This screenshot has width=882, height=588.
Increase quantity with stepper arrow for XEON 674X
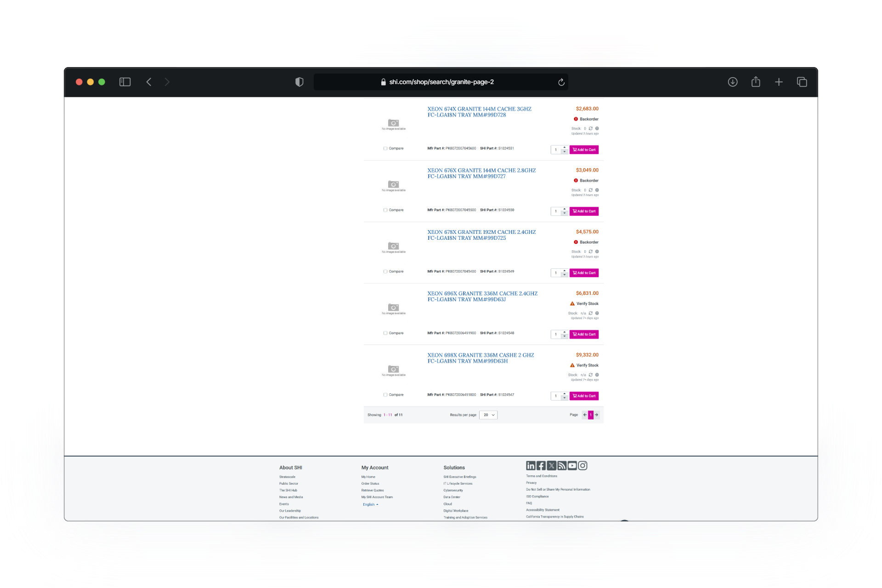pos(565,148)
